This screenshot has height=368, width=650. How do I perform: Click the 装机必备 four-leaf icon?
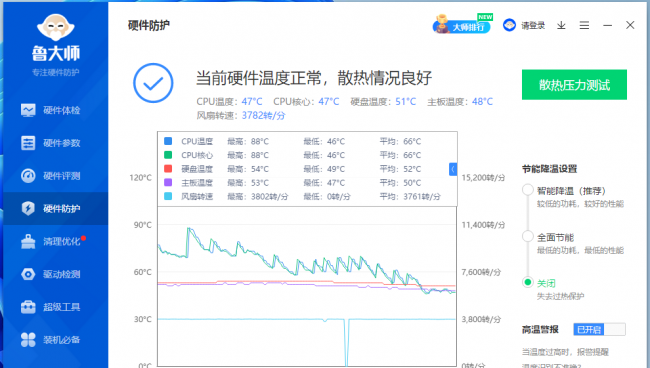coord(28,340)
